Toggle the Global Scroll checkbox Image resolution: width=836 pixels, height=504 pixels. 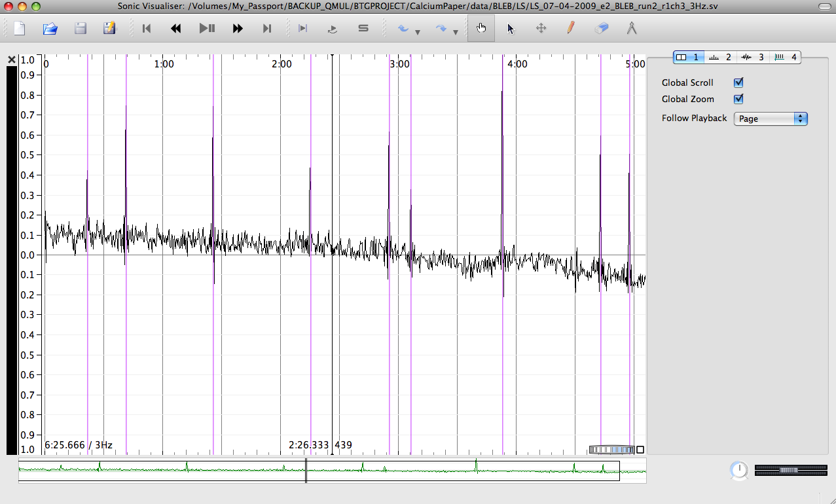pos(738,82)
